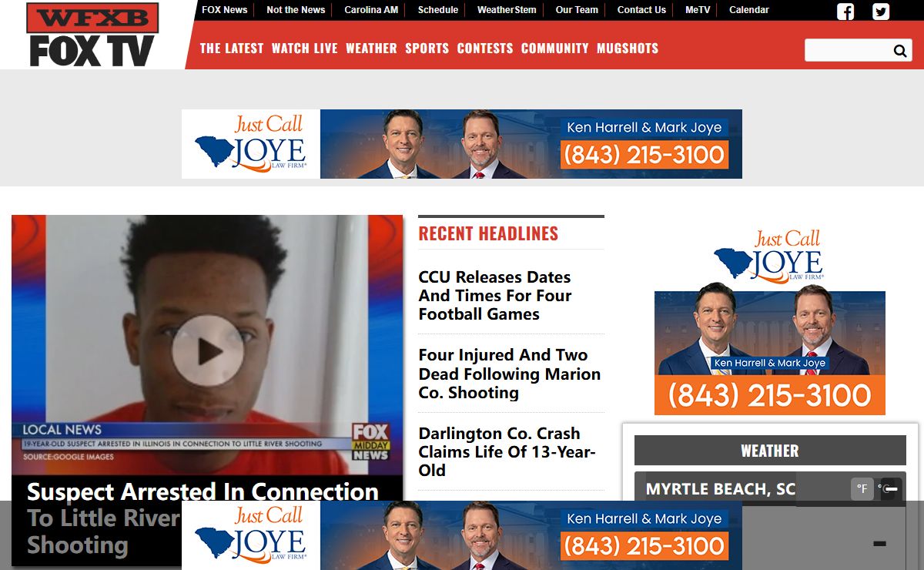924x570 pixels.
Task: Select the Community nav item
Action: [555, 48]
